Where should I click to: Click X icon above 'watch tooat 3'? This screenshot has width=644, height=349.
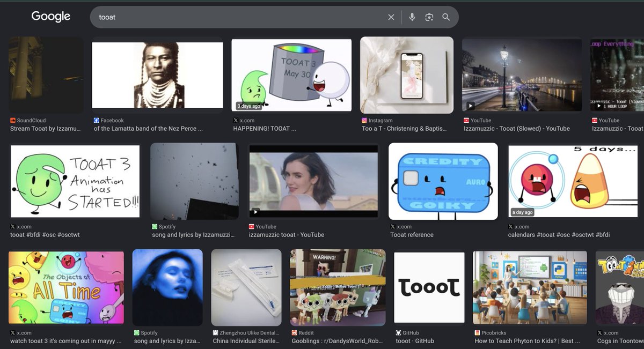click(13, 333)
